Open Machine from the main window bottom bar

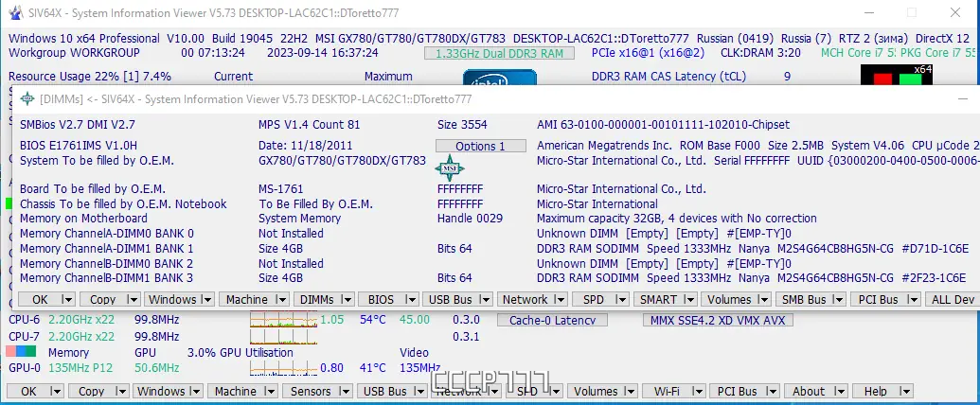coord(236,391)
